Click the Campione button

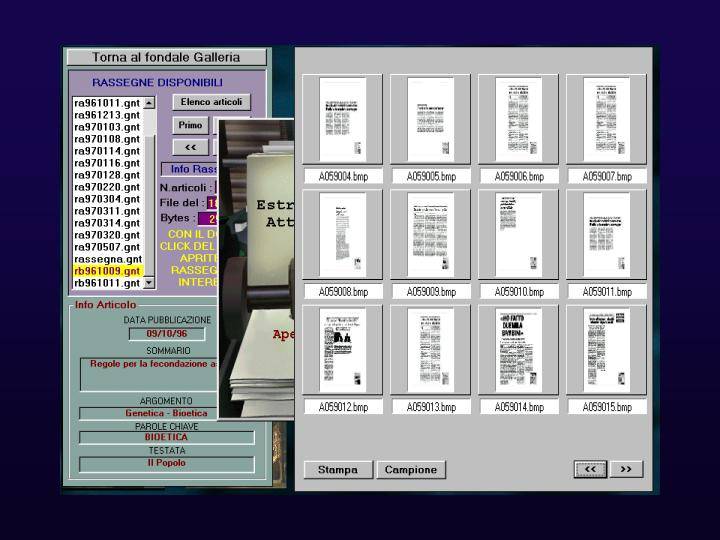[x=411, y=470]
